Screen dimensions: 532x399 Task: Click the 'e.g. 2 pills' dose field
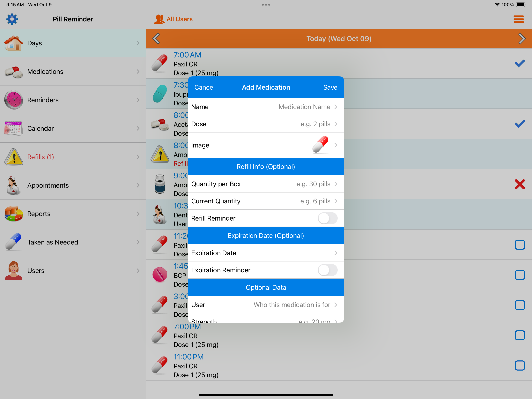[315, 124]
